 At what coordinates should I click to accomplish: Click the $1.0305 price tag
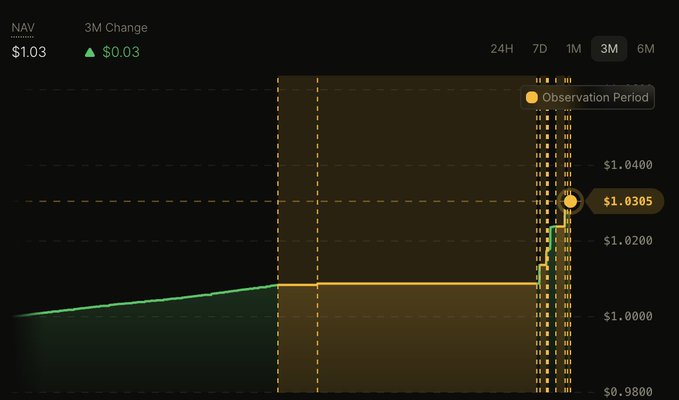(x=627, y=201)
